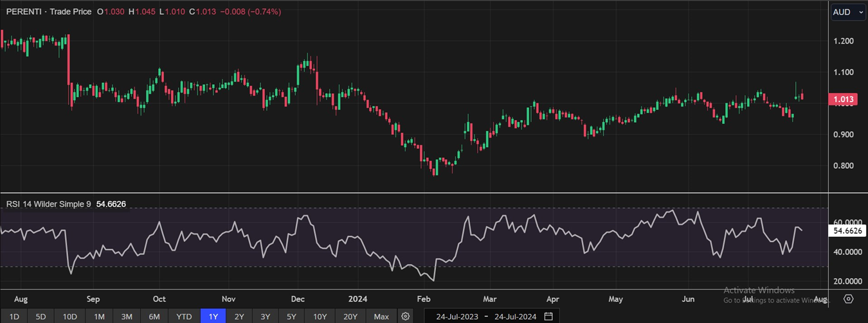
Task: Select the 6M time range
Action: tap(154, 317)
